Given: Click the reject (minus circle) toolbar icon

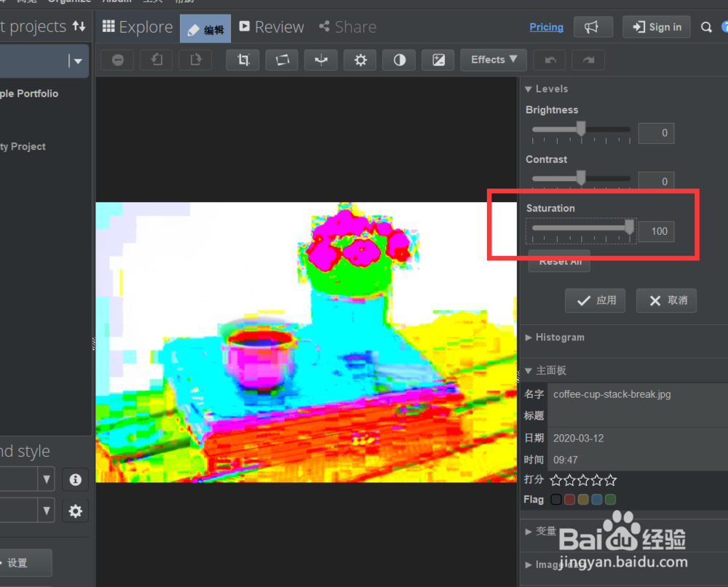Looking at the screenshot, I should point(118,60).
